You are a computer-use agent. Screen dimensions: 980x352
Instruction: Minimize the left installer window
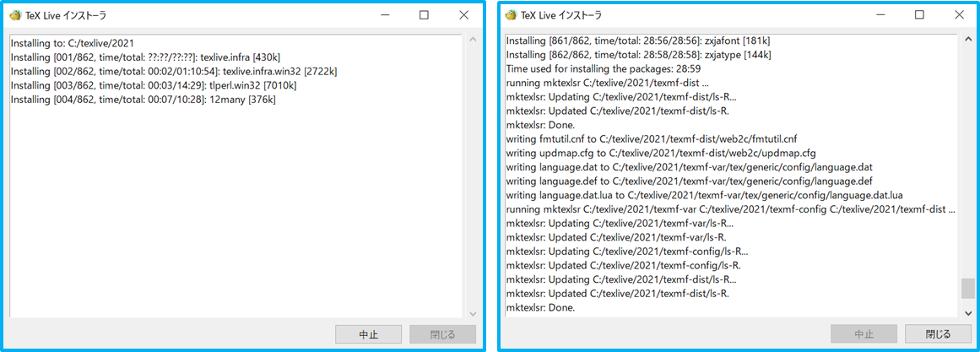coord(385,15)
